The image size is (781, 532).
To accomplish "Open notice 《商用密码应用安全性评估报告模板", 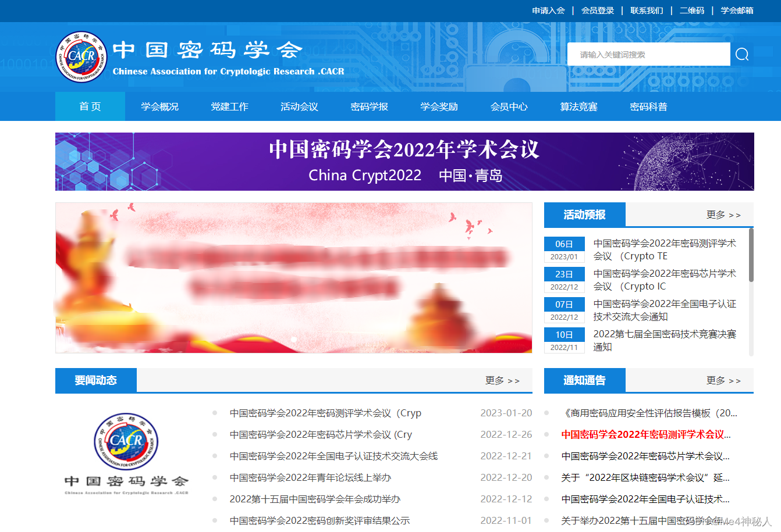I will tap(649, 413).
